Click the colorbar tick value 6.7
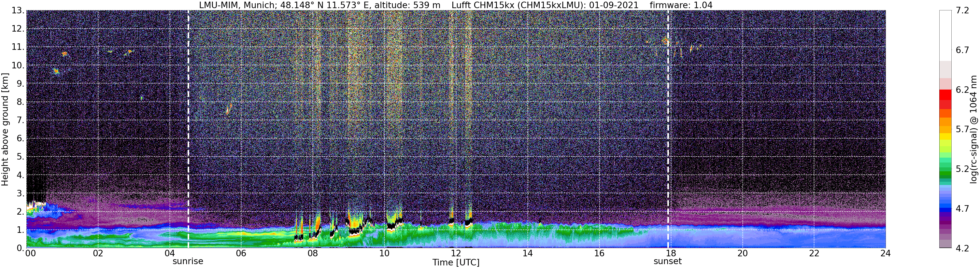980x269 pixels. (962, 50)
